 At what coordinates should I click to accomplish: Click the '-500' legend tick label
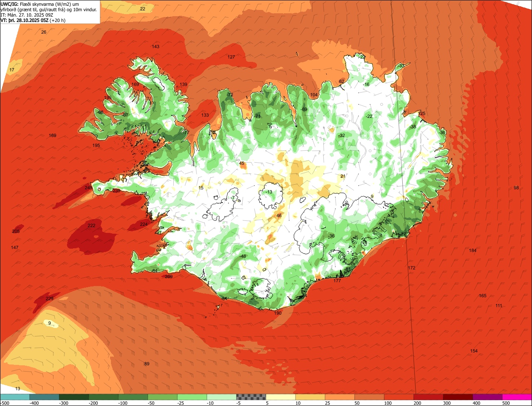tap(5, 403)
